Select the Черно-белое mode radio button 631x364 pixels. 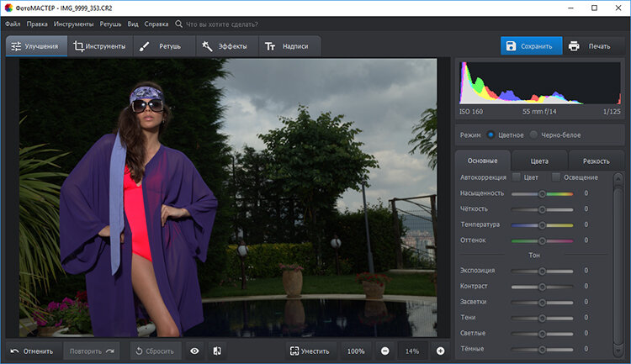pos(532,135)
